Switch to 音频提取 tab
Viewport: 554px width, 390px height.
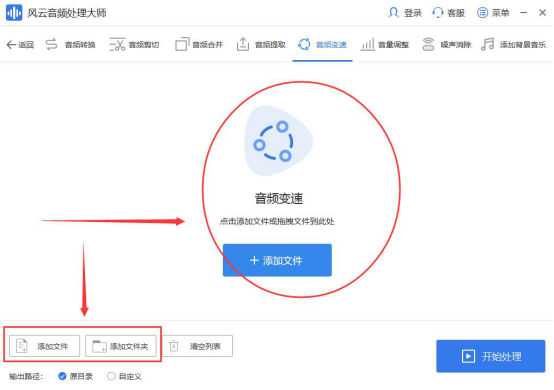coord(270,45)
